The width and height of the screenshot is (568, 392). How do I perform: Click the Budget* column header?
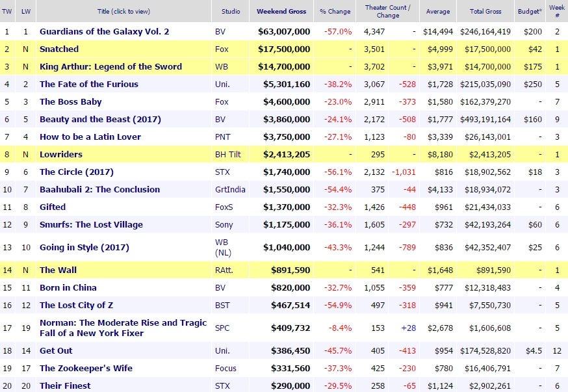[530, 11]
